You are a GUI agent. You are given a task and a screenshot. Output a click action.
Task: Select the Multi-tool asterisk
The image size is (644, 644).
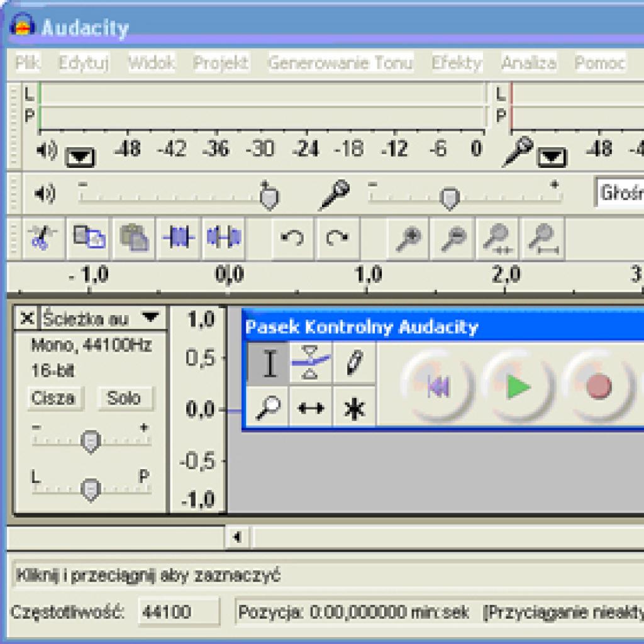(x=354, y=407)
